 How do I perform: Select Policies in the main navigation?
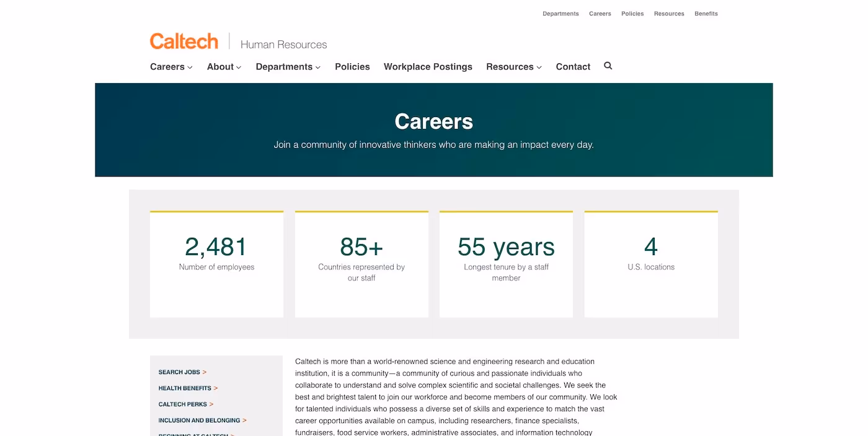coord(352,66)
